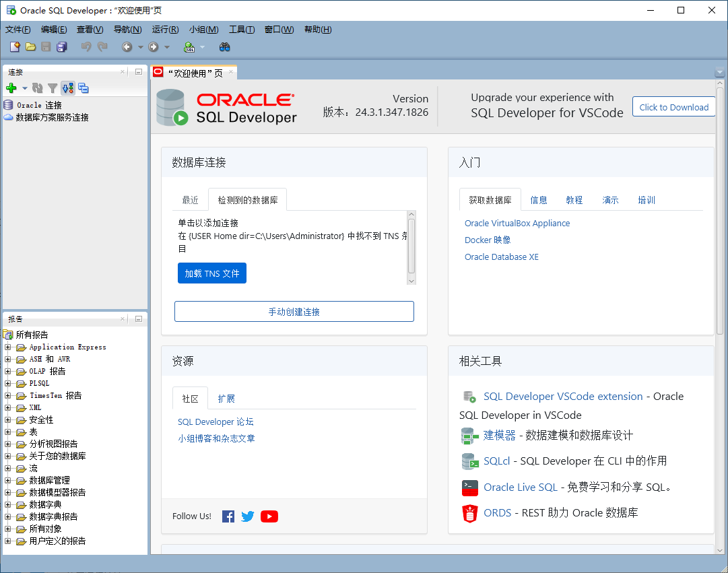Expand the OLAP 报告 node

pos(7,371)
